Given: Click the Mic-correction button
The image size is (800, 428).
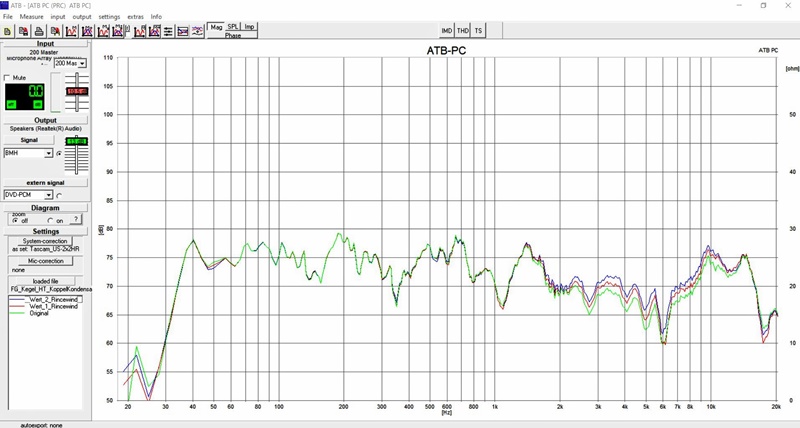Looking at the screenshot, I should coord(45,260).
